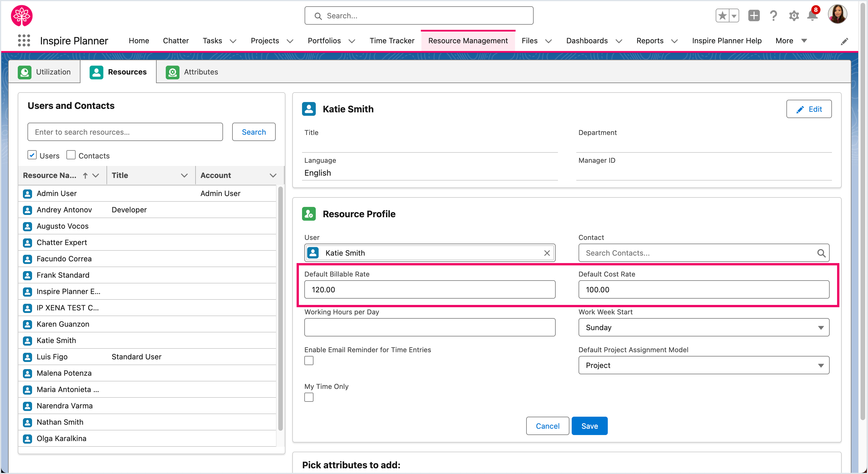This screenshot has width=868, height=474.
Task: Go to the Home tab
Action: click(x=139, y=41)
